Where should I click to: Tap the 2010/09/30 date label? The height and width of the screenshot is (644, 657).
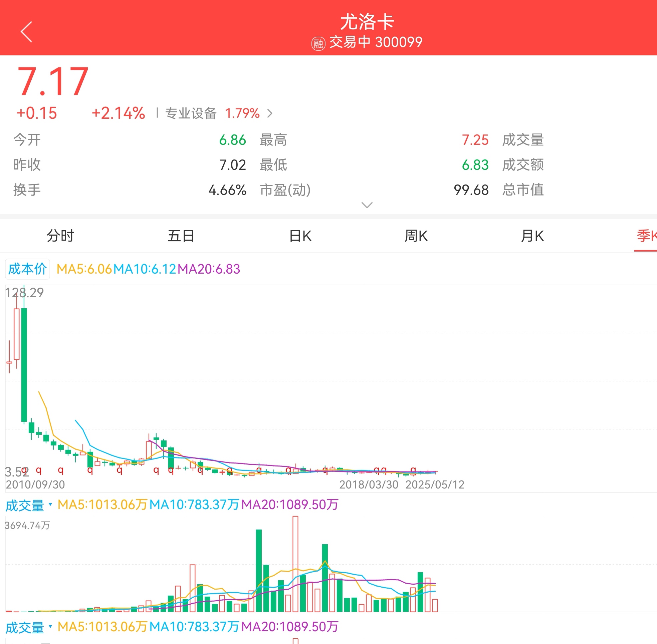pos(35,485)
